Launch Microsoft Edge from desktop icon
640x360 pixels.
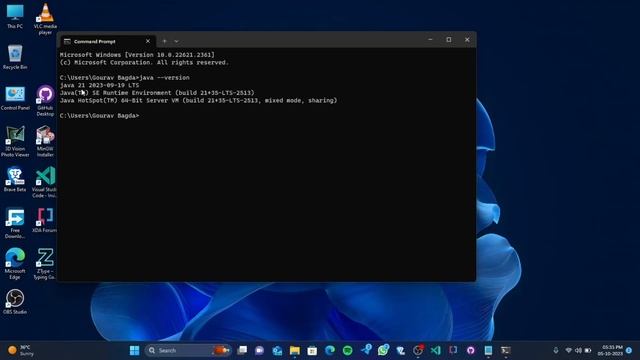[x=15, y=264]
